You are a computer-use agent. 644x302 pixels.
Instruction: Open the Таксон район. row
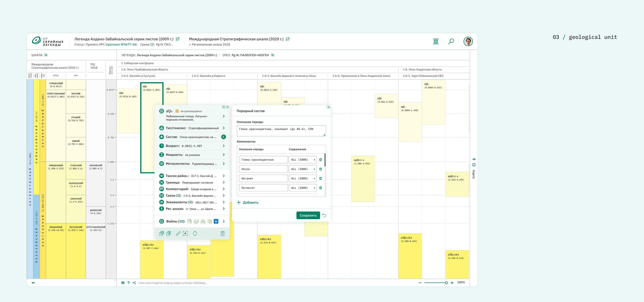tap(192, 176)
